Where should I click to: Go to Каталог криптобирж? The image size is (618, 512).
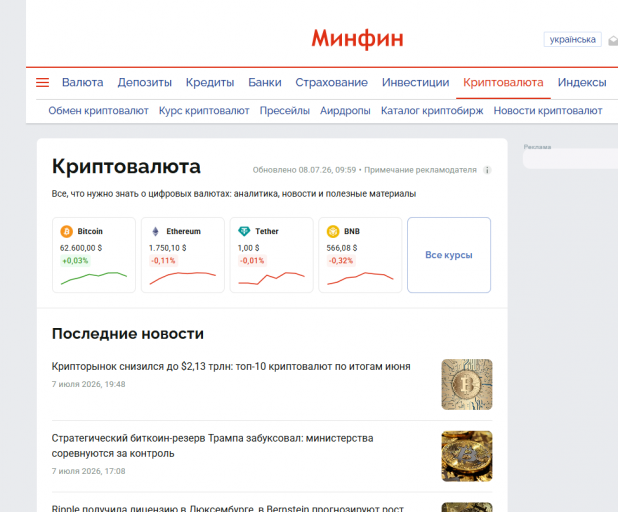432,111
